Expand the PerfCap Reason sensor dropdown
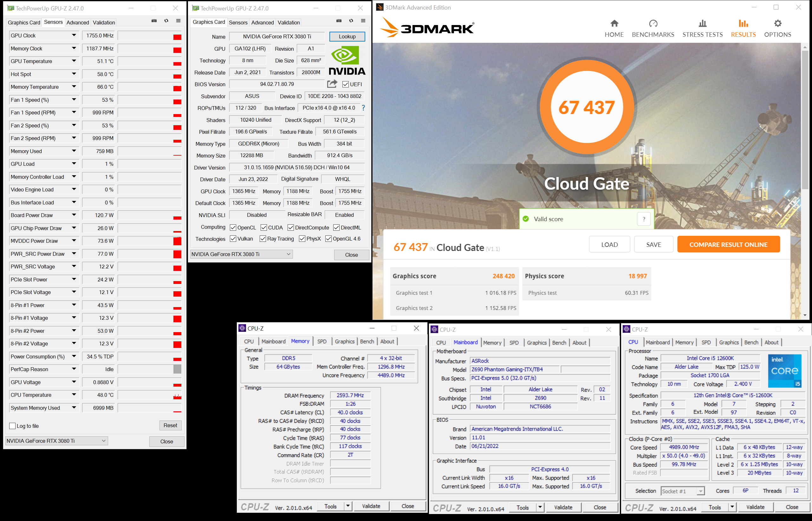The height and width of the screenshot is (521, 812). click(74, 369)
